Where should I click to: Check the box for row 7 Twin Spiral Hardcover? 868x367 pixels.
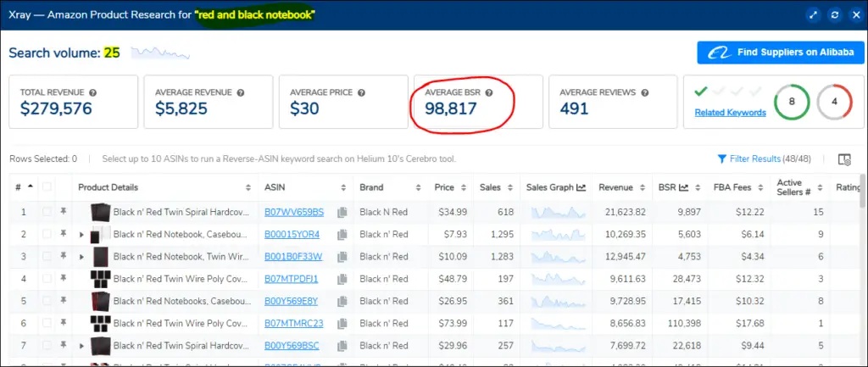pyautogui.click(x=47, y=346)
